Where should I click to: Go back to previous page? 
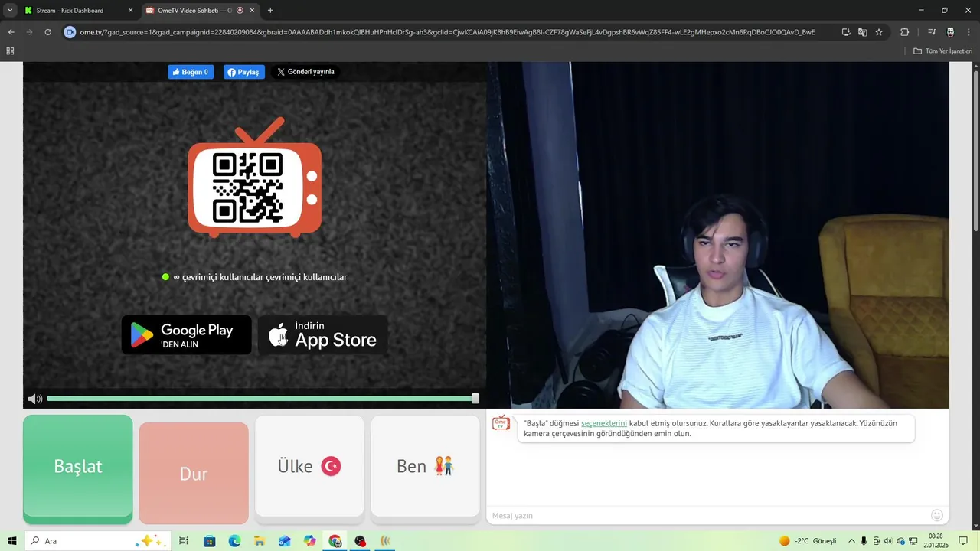(11, 32)
